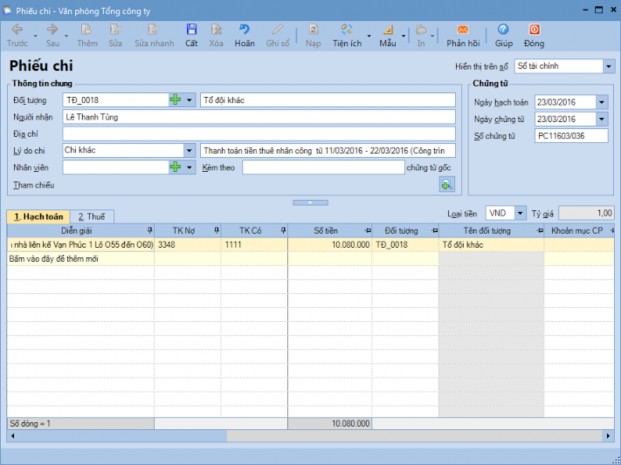Click the Cất (save) toolbar icon
The image size is (621, 465).
click(x=191, y=35)
